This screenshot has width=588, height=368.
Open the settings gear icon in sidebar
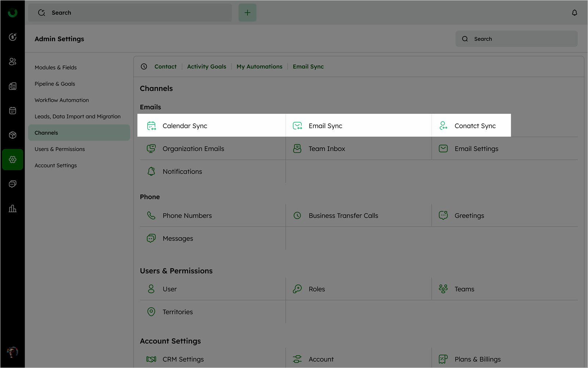(12, 159)
